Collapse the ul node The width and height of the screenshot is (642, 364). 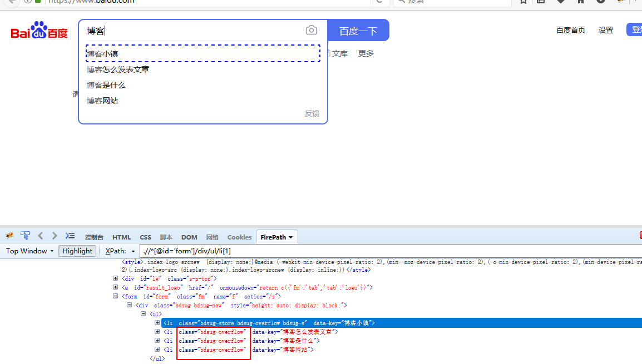pos(144,313)
